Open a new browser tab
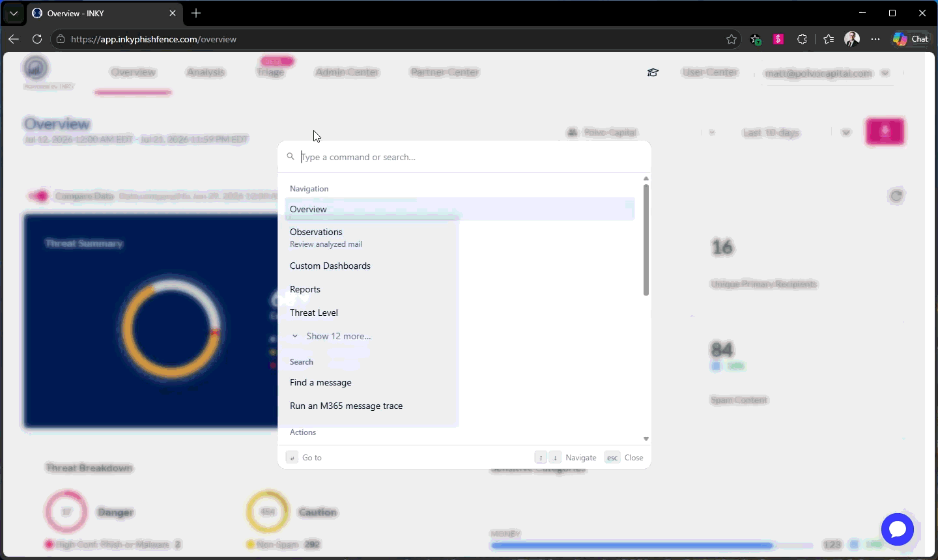This screenshot has height=560, width=938. pos(196,13)
